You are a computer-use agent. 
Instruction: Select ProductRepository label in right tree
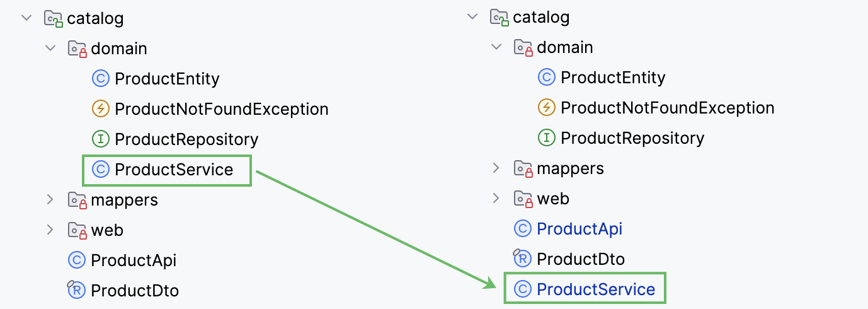tap(632, 138)
